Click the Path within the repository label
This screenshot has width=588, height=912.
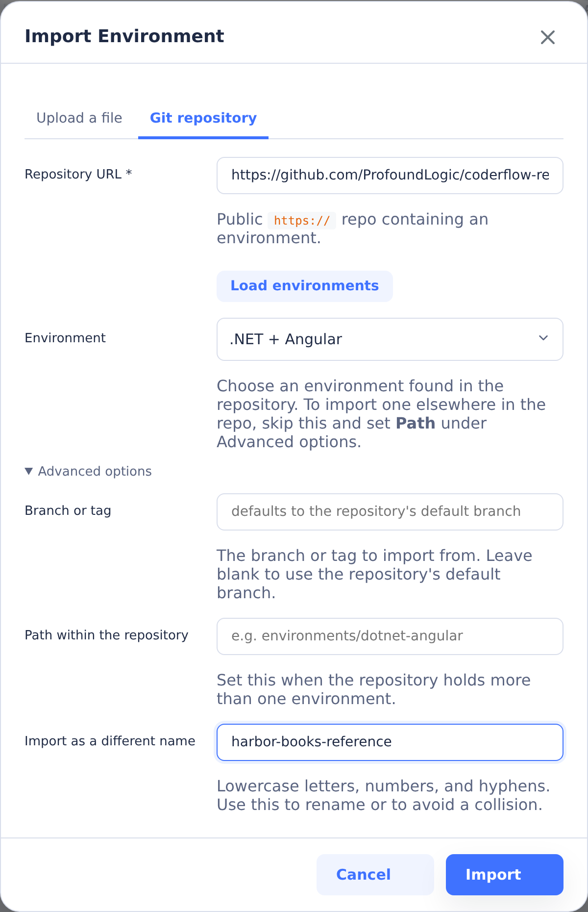107,635
